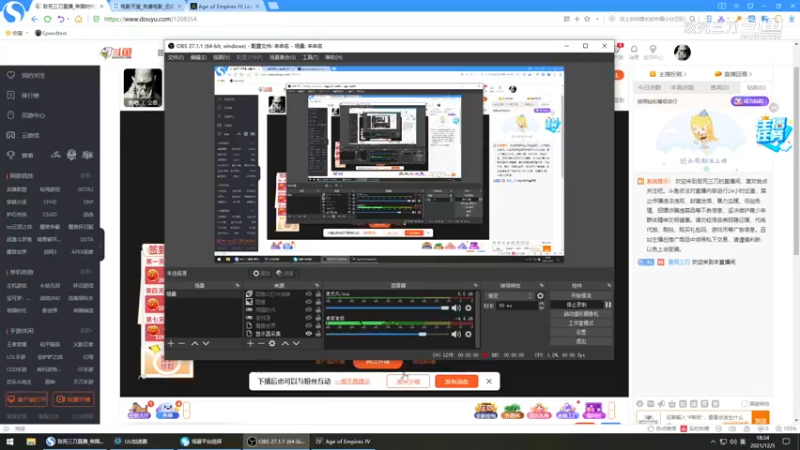Expand bookmarks favorites dropdown
This screenshot has width=800, height=450.
pyautogui.click(x=27, y=33)
